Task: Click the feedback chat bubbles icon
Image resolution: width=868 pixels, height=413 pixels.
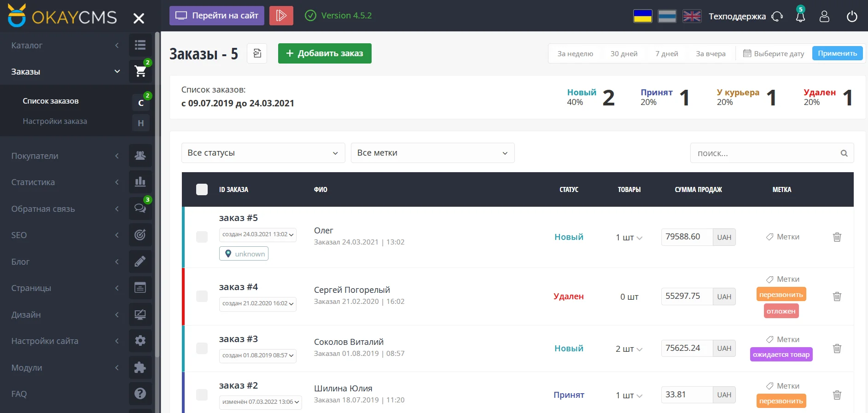Action: point(140,209)
